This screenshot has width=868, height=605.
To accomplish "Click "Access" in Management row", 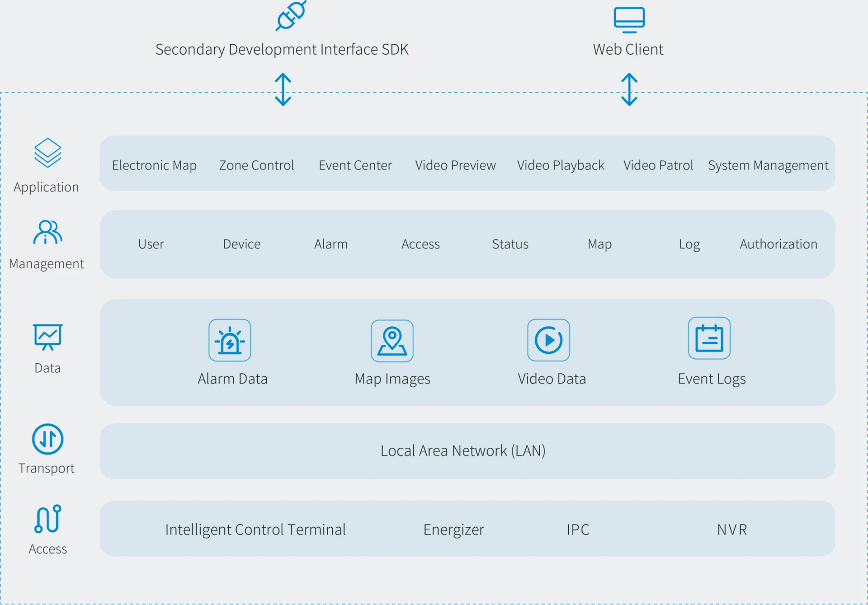I will click(420, 244).
